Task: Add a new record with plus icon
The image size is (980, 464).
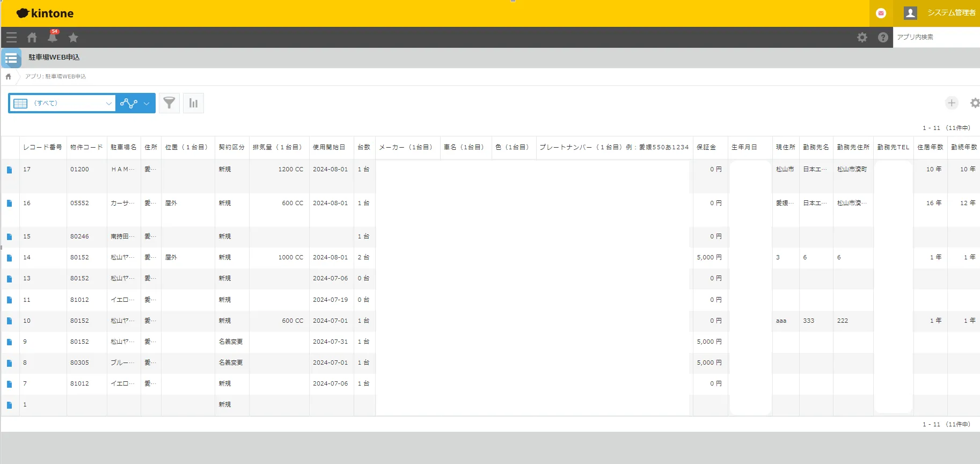Action: (x=952, y=103)
